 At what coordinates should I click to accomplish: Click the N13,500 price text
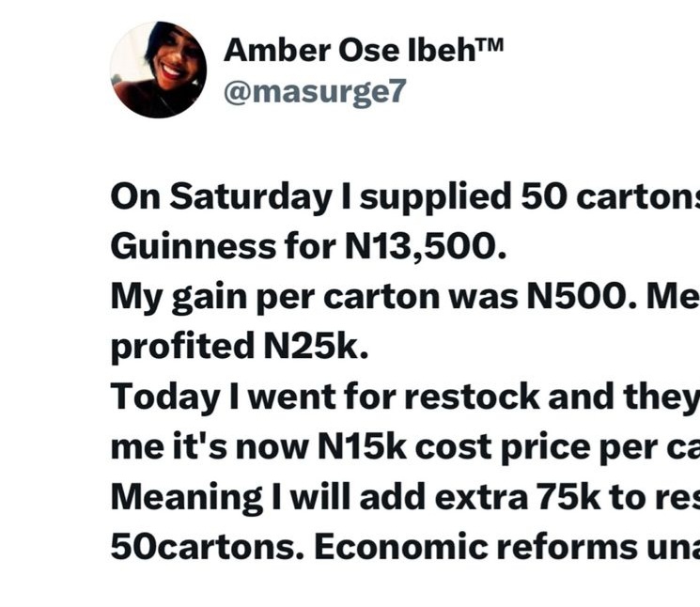tap(419, 247)
